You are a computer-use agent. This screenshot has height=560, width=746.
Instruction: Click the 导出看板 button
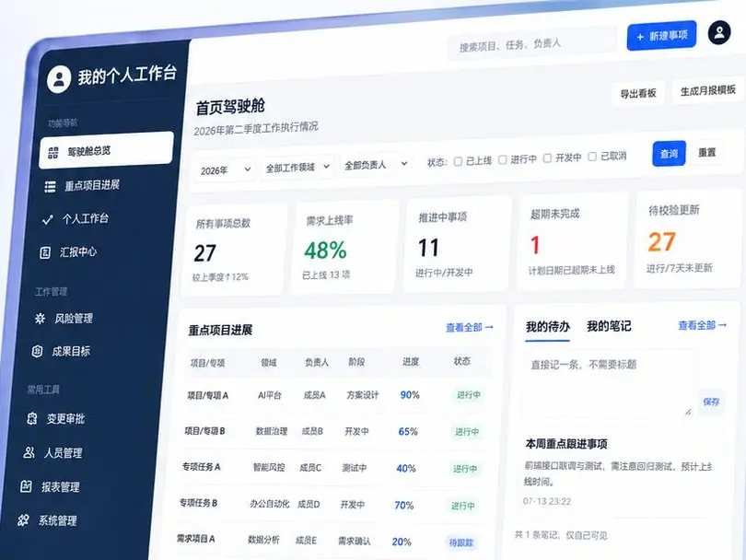tap(637, 93)
